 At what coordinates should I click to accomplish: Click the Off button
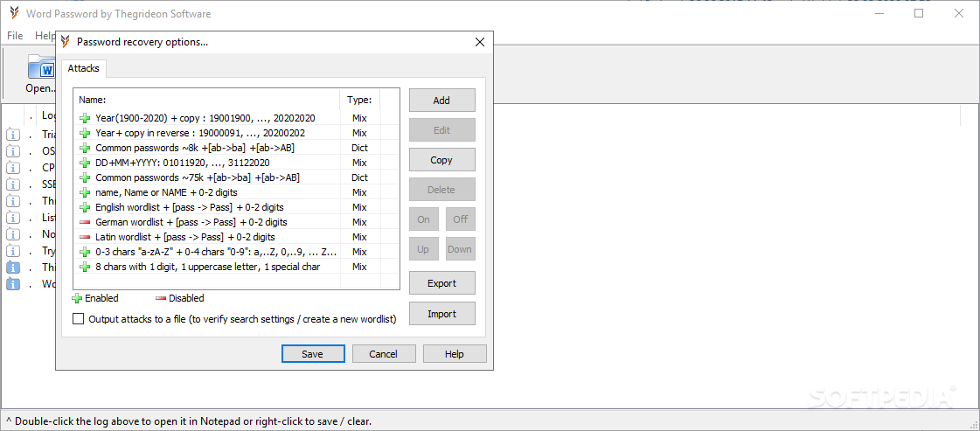point(461,219)
